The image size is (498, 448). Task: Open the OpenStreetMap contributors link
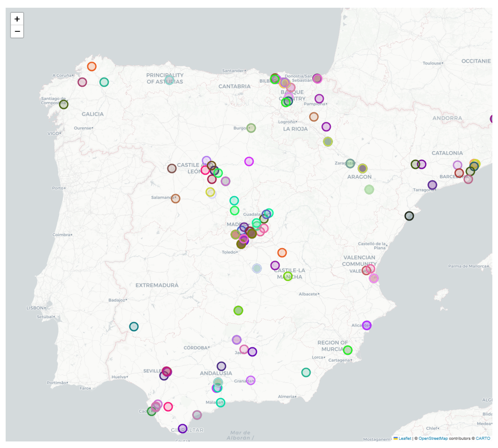[433, 438]
